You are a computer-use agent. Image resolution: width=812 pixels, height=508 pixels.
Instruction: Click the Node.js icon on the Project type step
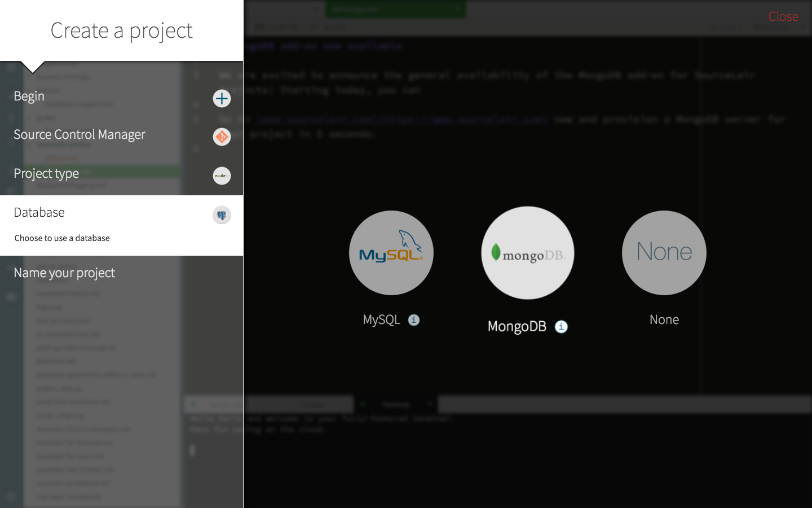tap(222, 176)
